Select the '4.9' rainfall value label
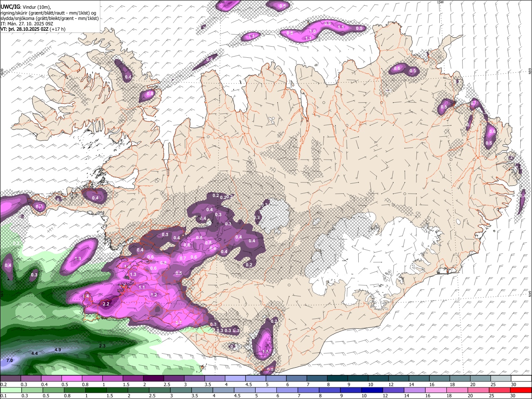This screenshot has width=532, height=399. (x=58, y=350)
